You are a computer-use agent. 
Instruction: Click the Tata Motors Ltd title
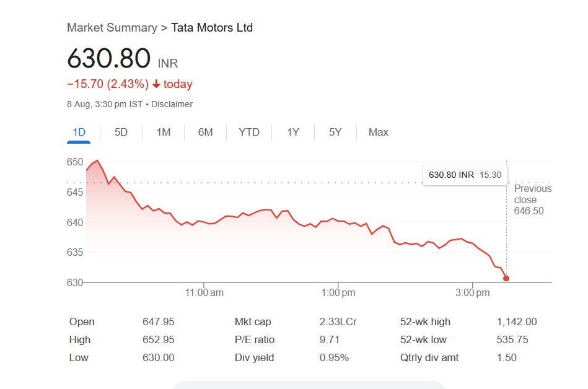click(x=212, y=28)
